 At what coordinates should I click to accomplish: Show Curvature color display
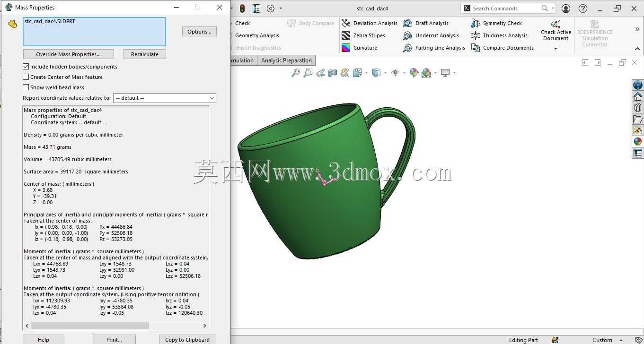coord(360,48)
